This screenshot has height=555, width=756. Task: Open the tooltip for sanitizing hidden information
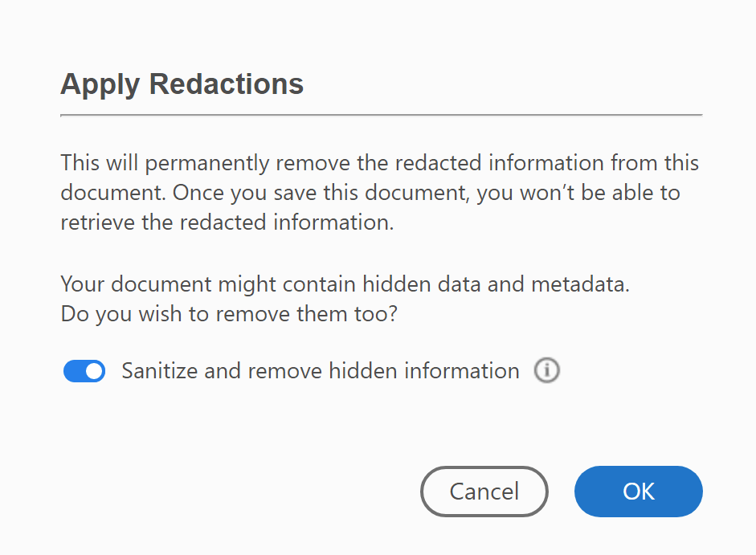click(546, 371)
